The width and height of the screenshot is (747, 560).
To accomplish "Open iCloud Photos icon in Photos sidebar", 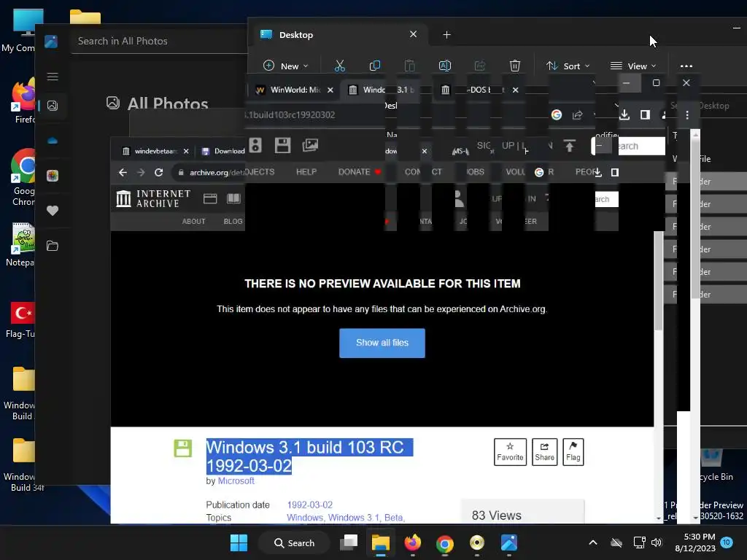I will click(53, 176).
